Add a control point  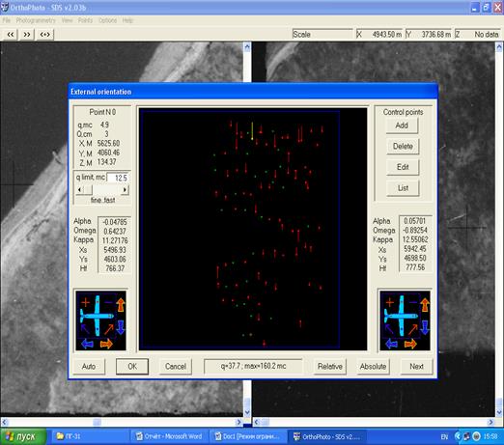pyautogui.click(x=402, y=125)
